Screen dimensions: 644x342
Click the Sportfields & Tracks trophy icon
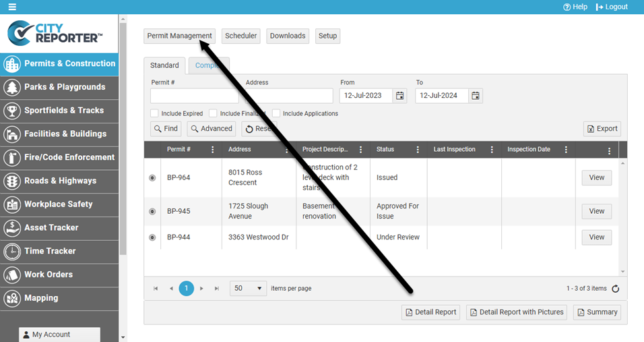click(x=12, y=111)
